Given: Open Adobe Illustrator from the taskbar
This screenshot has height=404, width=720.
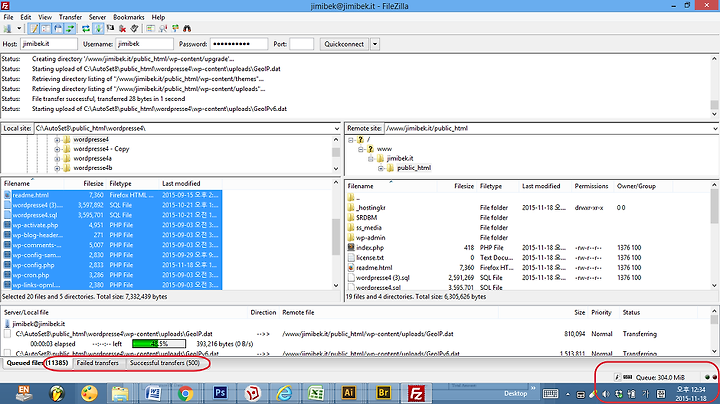Looking at the screenshot, I should (349, 393).
